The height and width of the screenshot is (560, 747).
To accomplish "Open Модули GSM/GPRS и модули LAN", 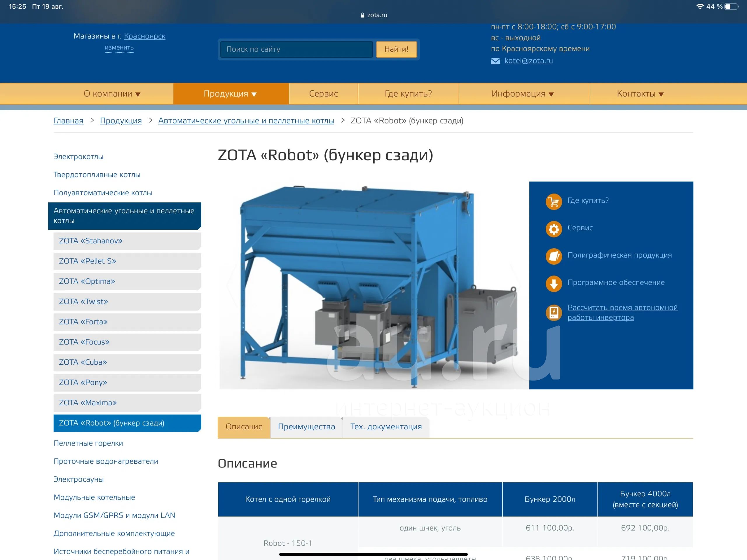I will [114, 515].
